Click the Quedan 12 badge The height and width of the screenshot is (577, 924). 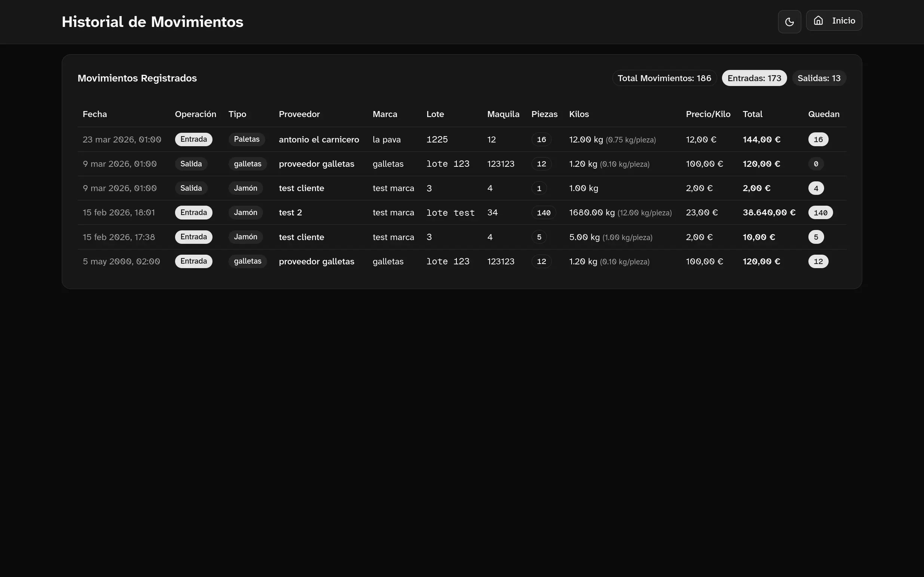[818, 261]
